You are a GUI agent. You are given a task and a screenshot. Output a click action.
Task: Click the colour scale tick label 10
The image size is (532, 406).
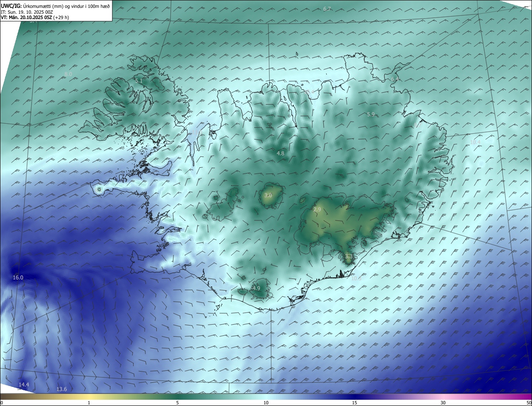(x=266, y=403)
